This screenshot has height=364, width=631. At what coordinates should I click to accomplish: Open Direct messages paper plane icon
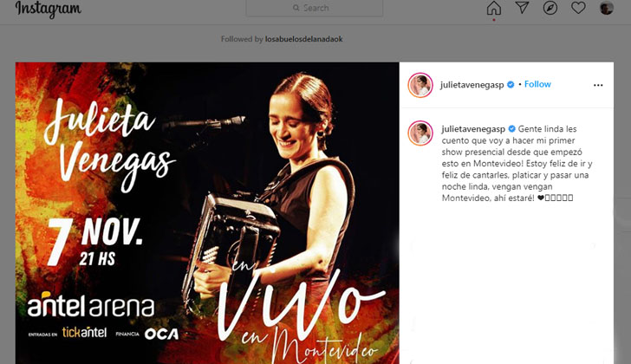(522, 8)
